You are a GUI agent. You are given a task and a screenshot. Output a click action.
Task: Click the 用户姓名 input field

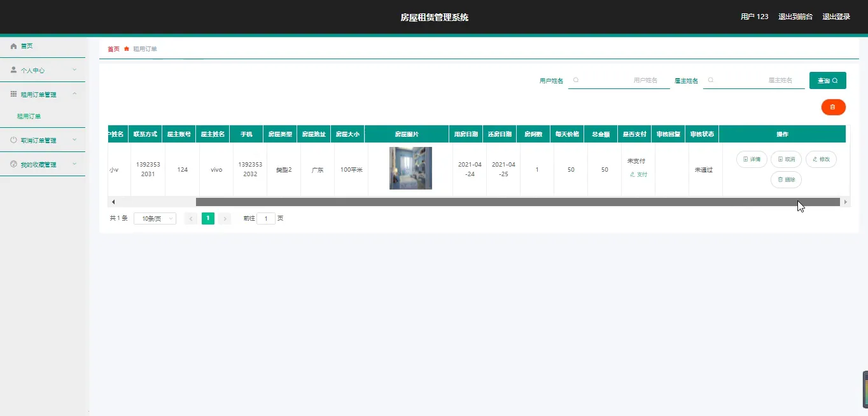point(619,80)
